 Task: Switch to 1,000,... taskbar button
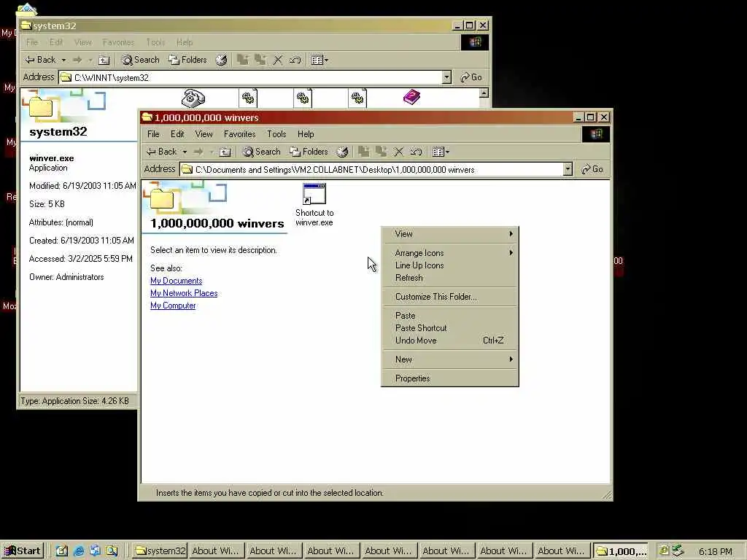pyautogui.click(x=620, y=551)
